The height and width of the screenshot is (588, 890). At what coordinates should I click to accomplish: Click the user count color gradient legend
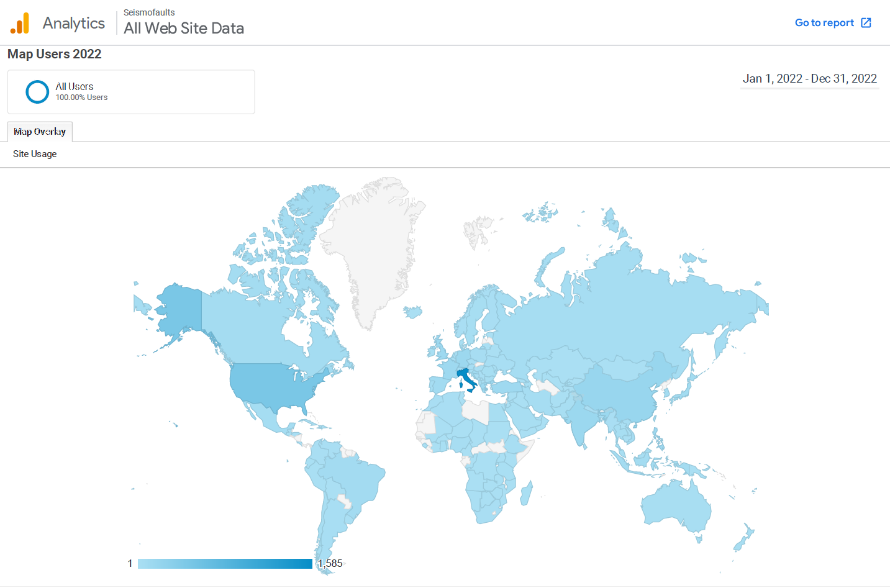click(225, 563)
